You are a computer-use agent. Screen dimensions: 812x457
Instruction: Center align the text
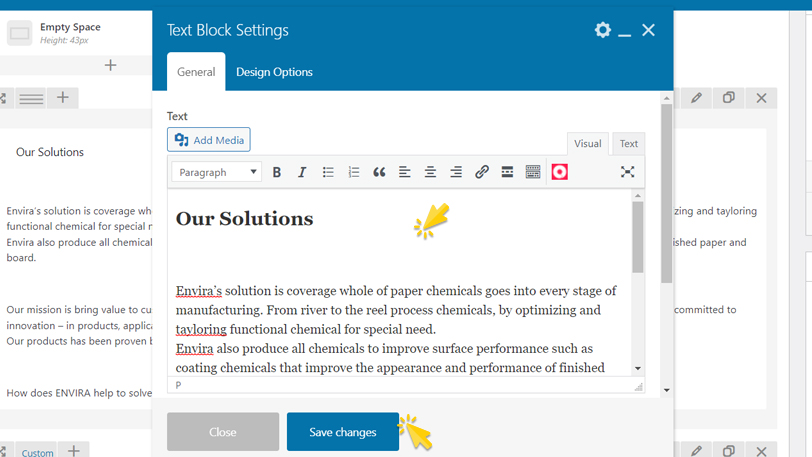coord(430,172)
